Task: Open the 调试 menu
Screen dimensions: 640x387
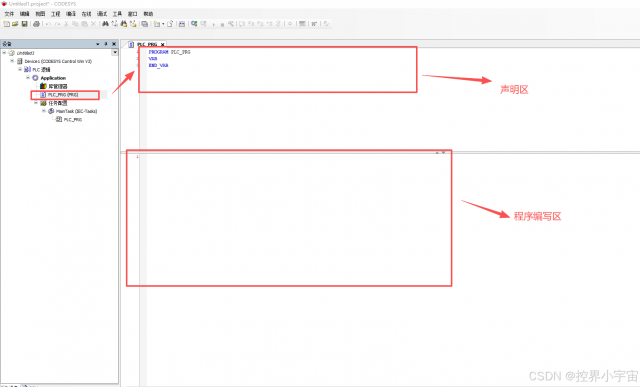Action: tap(102, 14)
